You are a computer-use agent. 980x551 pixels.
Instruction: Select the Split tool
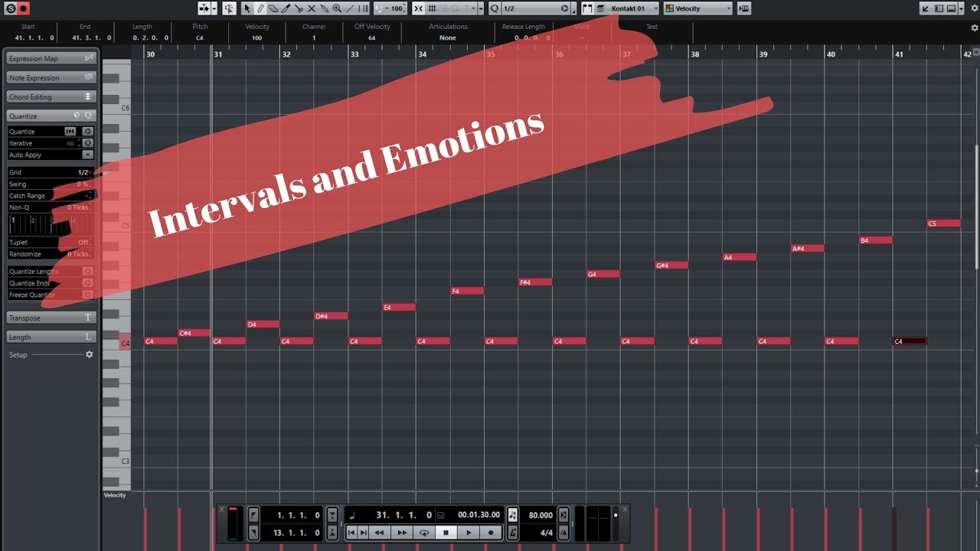(x=299, y=8)
